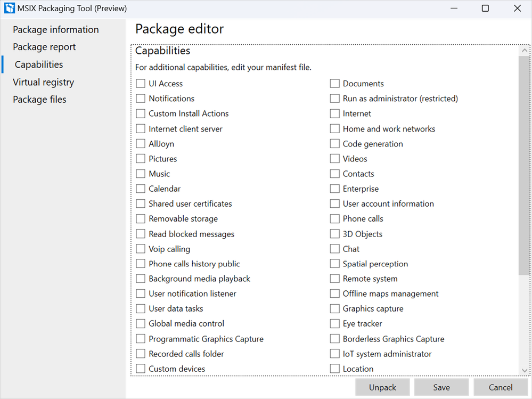
Task: Check Recorded calls folder
Action: pyautogui.click(x=141, y=354)
